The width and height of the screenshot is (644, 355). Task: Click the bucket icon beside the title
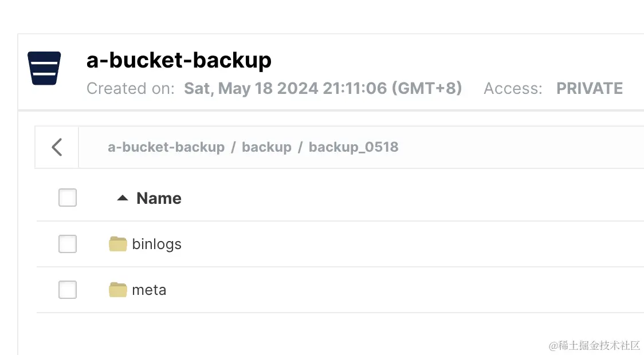(x=44, y=68)
